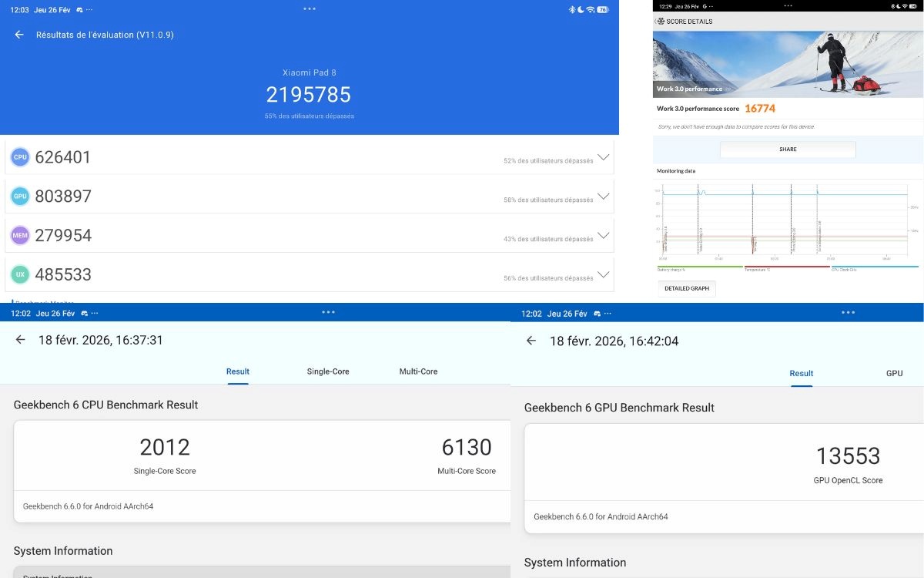Switch to the Single-Core tab

click(x=328, y=371)
